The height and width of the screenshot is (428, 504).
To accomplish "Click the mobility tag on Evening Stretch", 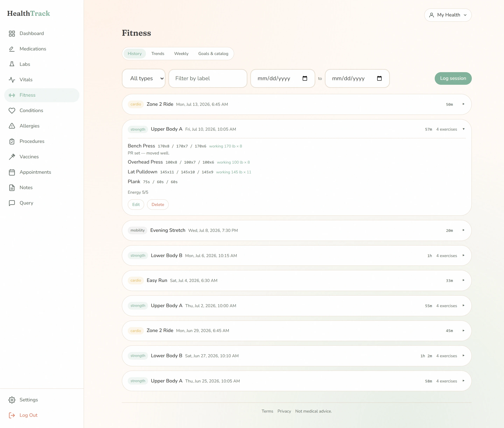I will (x=137, y=230).
